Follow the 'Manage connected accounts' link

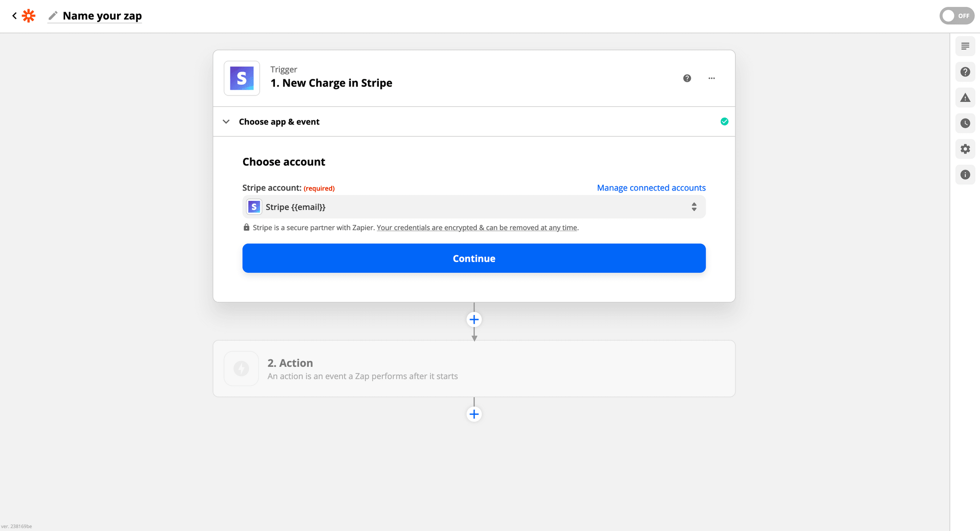point(651,188)
